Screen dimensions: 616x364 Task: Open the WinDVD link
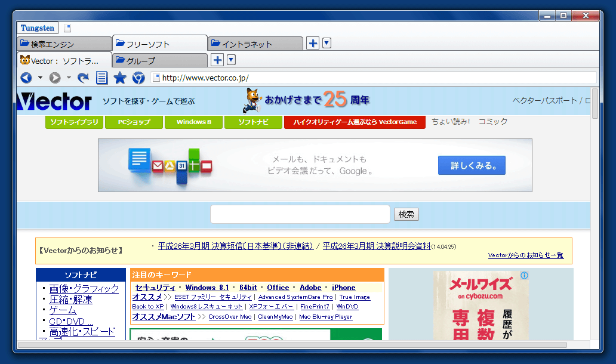pos(347,307)
